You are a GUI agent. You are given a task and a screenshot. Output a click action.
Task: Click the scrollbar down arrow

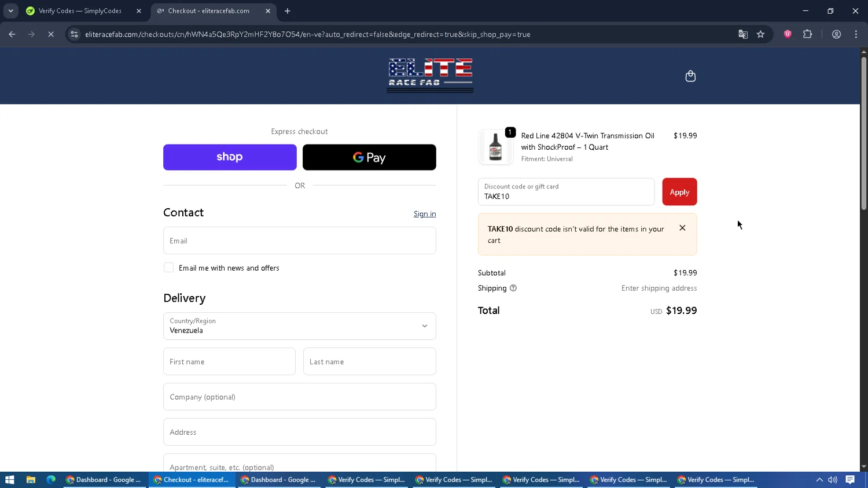(x=863, y=467)
